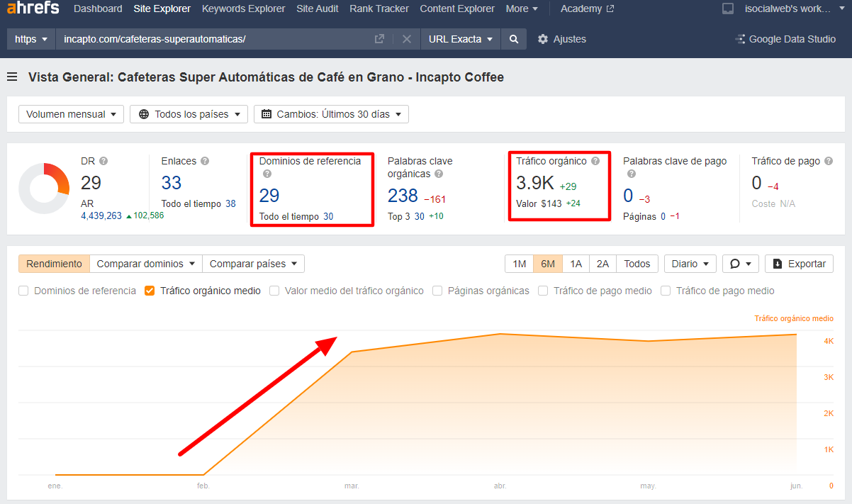Enable last Tráfico de pago medio checkbox
This screenshot has width=852, height=504.
(x=666, y=291)
